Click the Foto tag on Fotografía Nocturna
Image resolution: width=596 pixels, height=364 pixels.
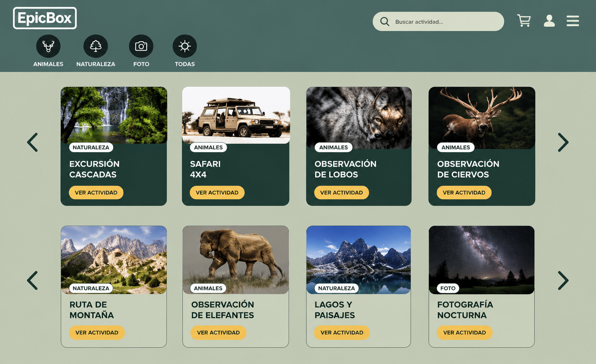[x=448, y=288]
